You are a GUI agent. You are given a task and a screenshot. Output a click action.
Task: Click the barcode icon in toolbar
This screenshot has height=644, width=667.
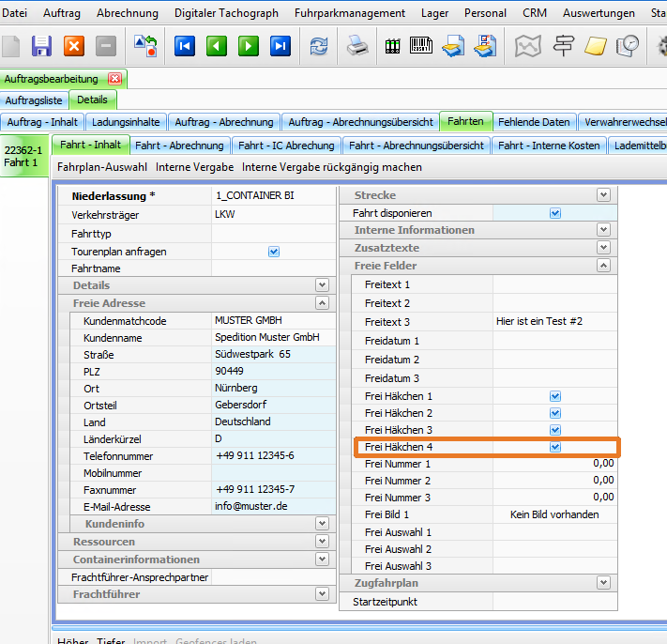tap(423, 46)
